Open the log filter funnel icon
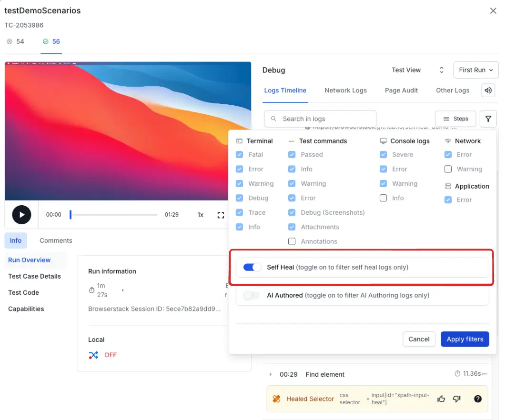Screen dimensions: 506x420 pos(488,119)
